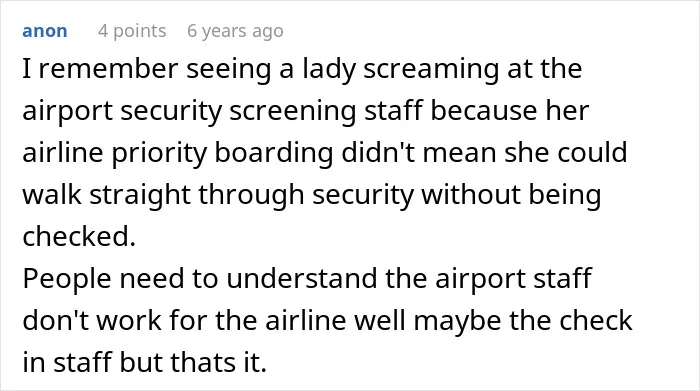Click the 4 points score label
This screenshot has width=700, height=391.
coord(132,31)
